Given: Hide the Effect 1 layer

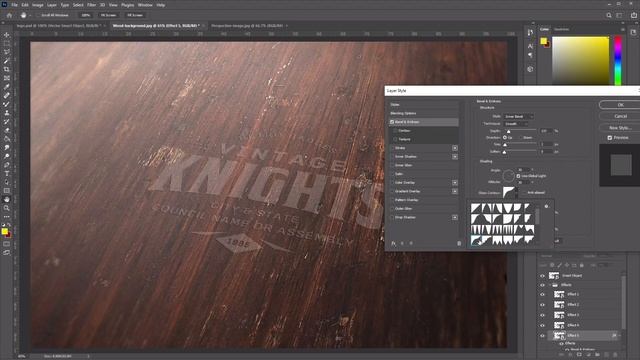Looking at the screenshot, I should (x=542, y=294).
